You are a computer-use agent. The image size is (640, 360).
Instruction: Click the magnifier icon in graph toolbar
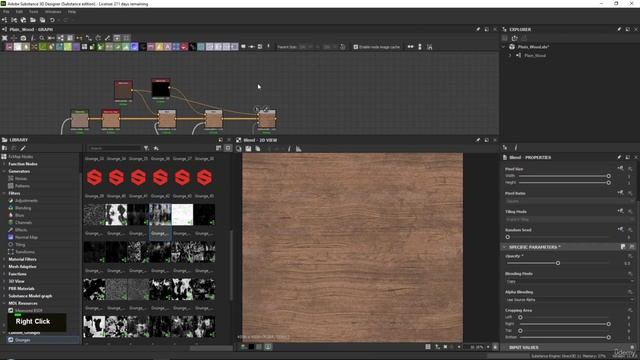(x=42, y=38)
